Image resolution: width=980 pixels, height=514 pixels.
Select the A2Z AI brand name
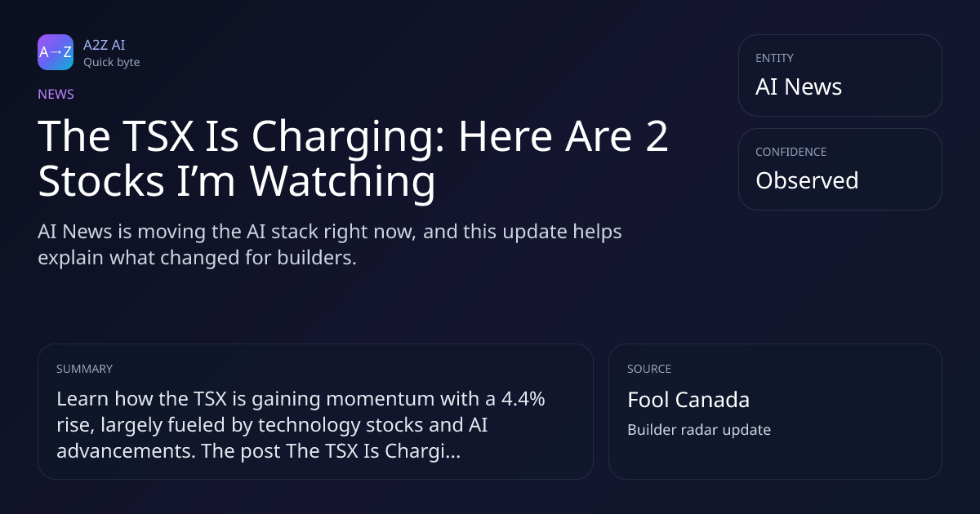coord(104,45)
